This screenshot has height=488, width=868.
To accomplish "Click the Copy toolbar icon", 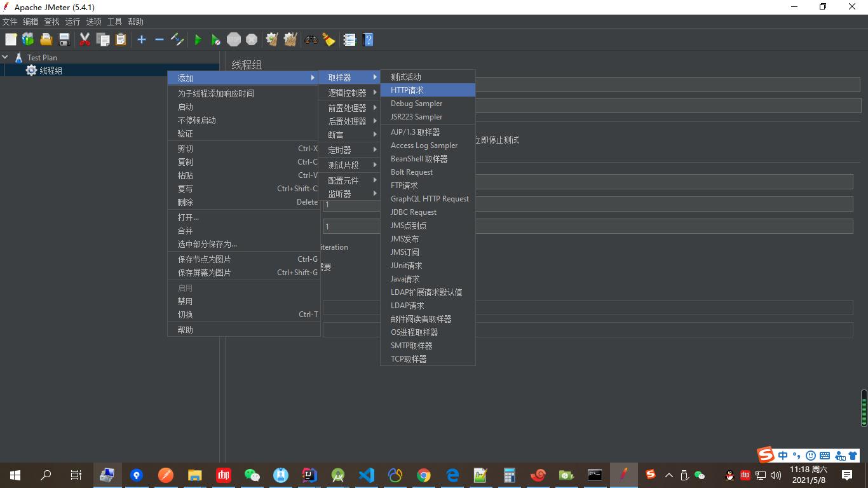I will [103, 39].
